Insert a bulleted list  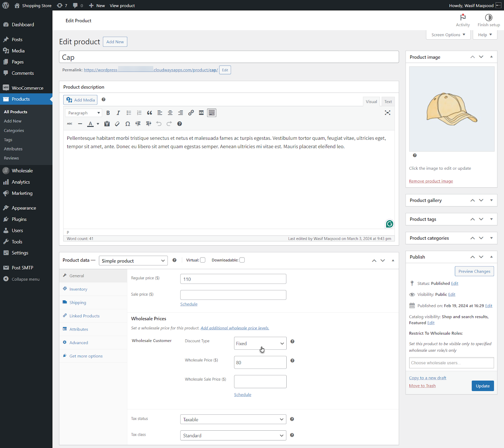coord(129,113)
